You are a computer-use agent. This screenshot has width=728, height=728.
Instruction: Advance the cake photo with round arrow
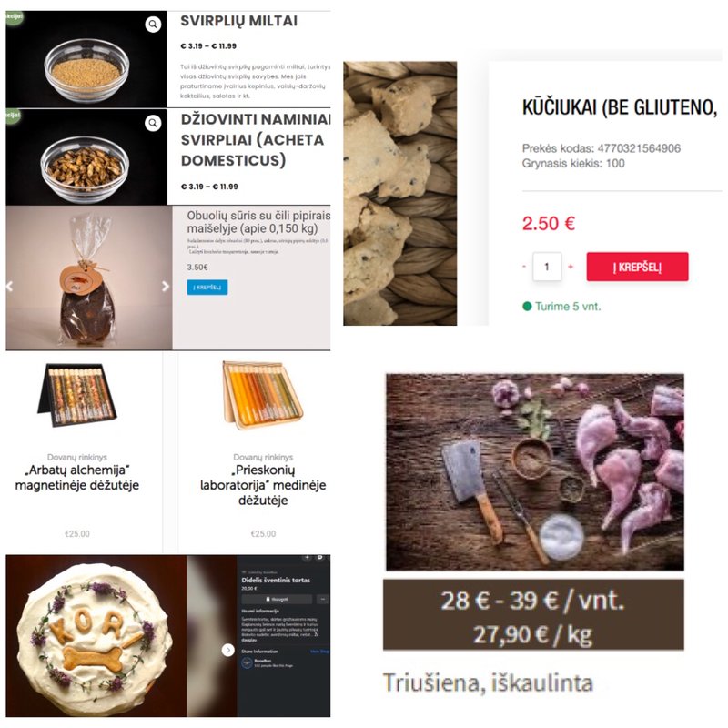[227, 650]
